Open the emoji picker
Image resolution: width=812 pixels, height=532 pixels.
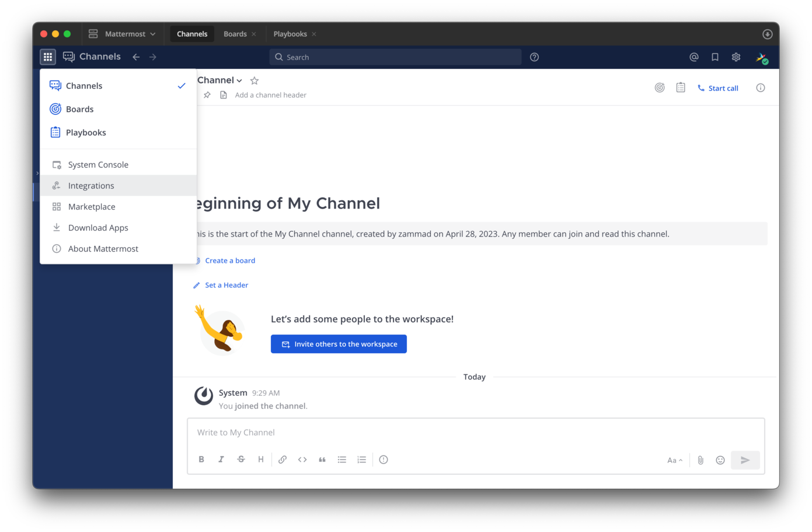click(x=720, y=460)
